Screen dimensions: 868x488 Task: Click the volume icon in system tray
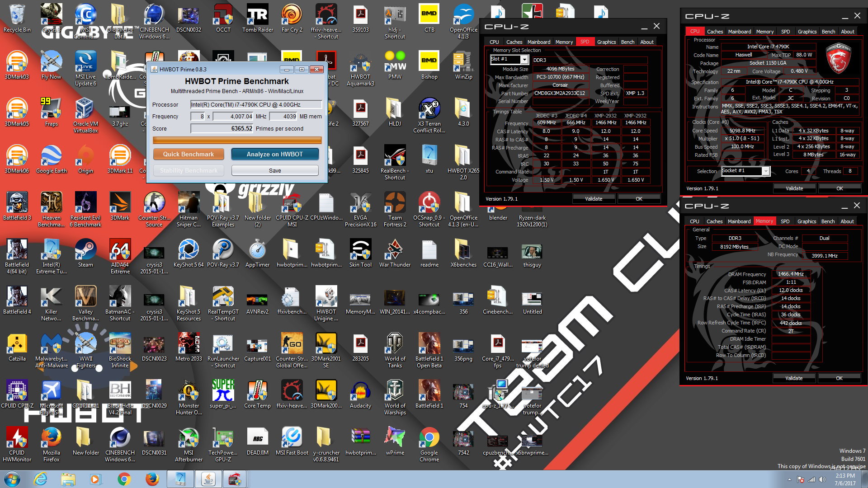pyautogui.click(x=822, y=479)
